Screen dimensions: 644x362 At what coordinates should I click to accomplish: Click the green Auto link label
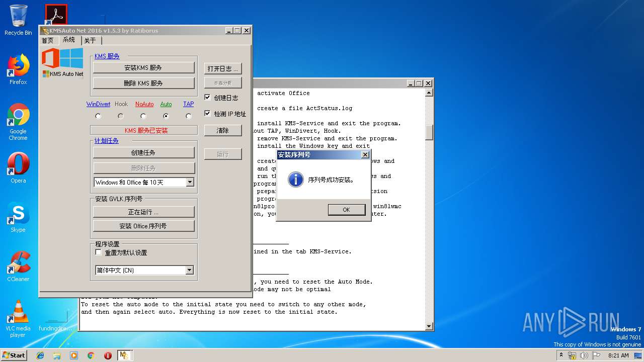pos(166,104)
